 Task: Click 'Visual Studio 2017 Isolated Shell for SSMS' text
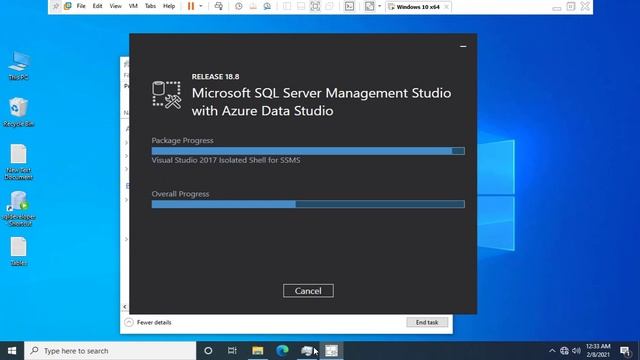pyautogui.click(x=226, y=160)
